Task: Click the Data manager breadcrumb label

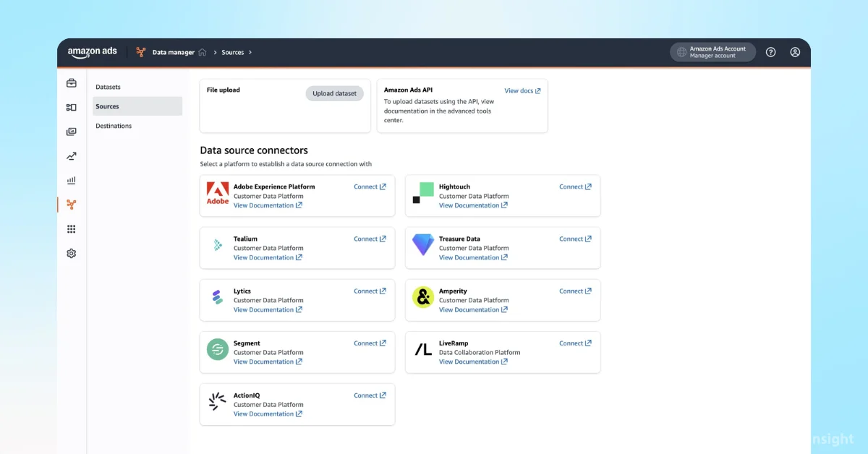Action: click(x=174, y=52)
